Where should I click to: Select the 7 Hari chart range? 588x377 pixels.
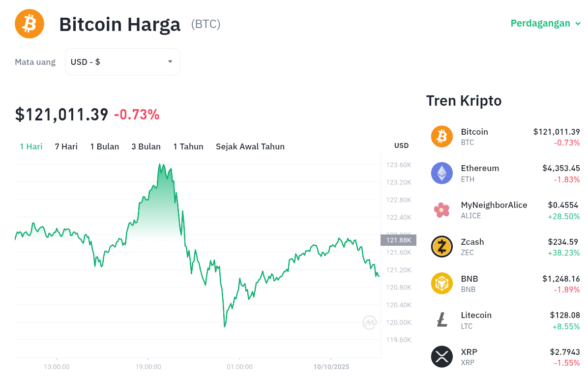coord(66,146)
